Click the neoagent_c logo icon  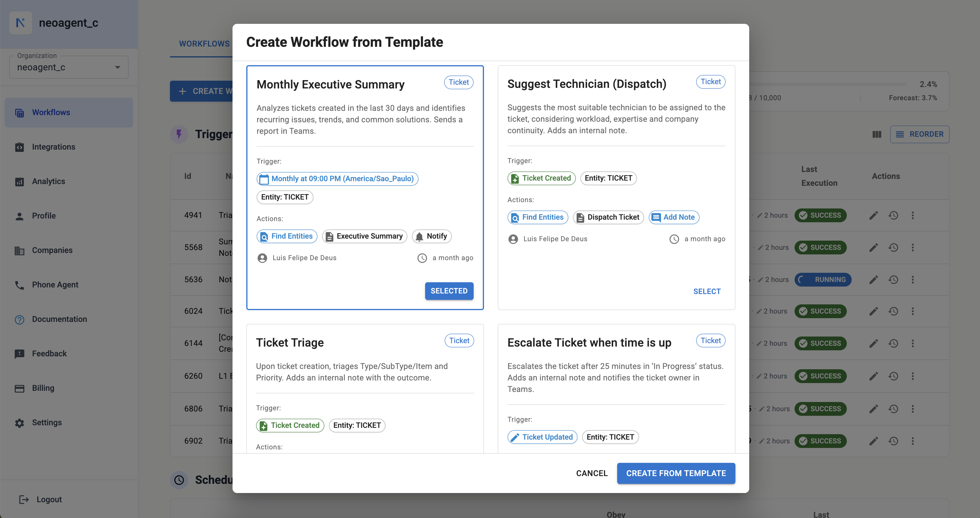(21, 23)
